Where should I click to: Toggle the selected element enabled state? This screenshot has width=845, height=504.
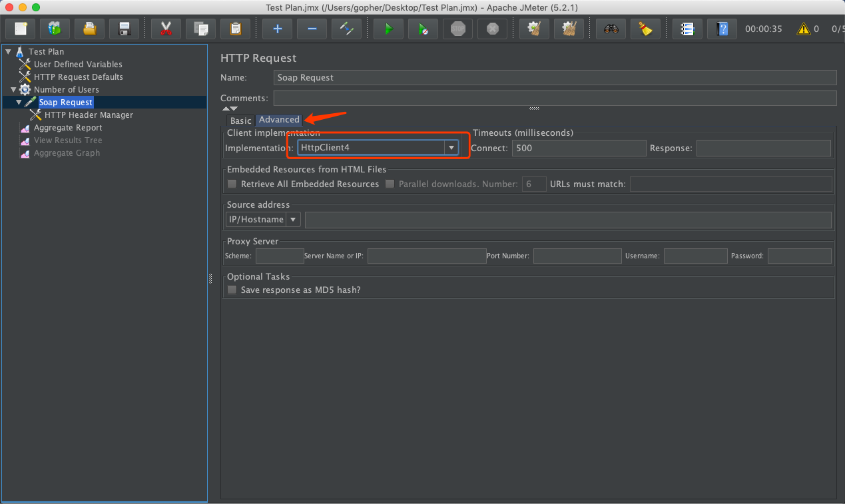pos(346,29)
